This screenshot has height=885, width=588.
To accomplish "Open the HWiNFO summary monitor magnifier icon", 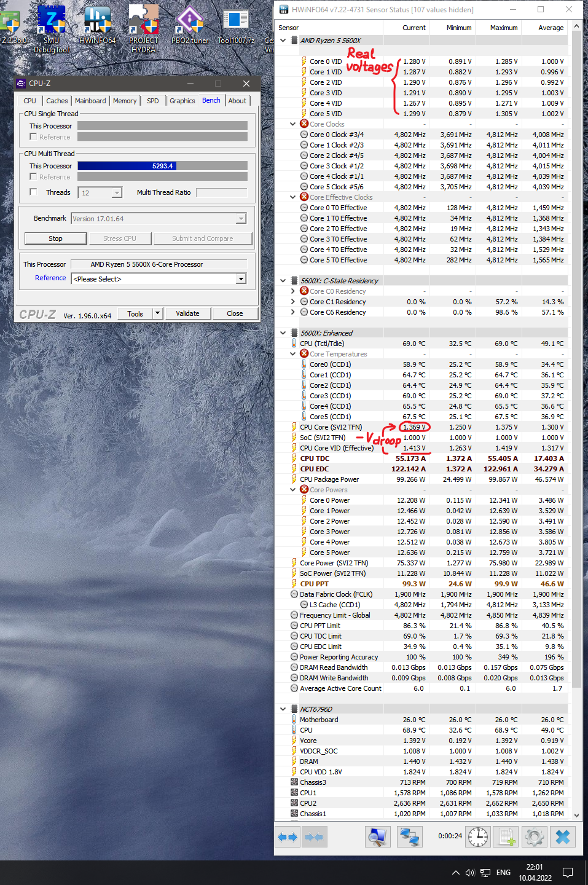I will click(x=377, y=837).
